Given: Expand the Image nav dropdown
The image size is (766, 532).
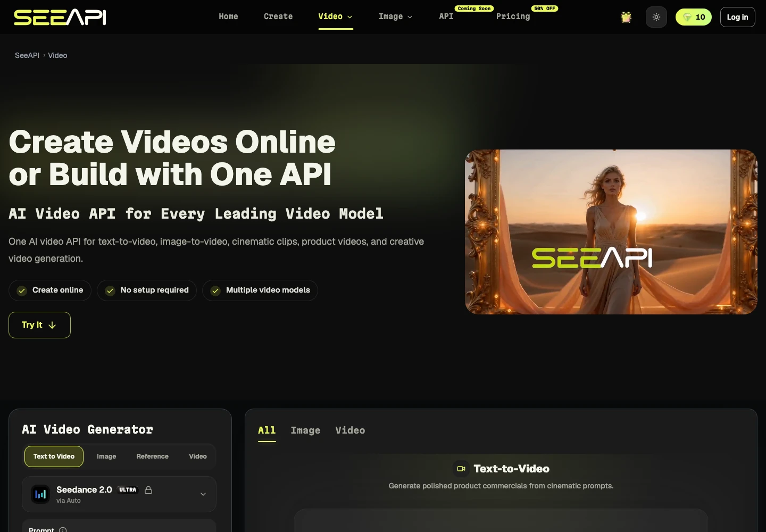Looking at the screenshot, I should coord(396,16).
